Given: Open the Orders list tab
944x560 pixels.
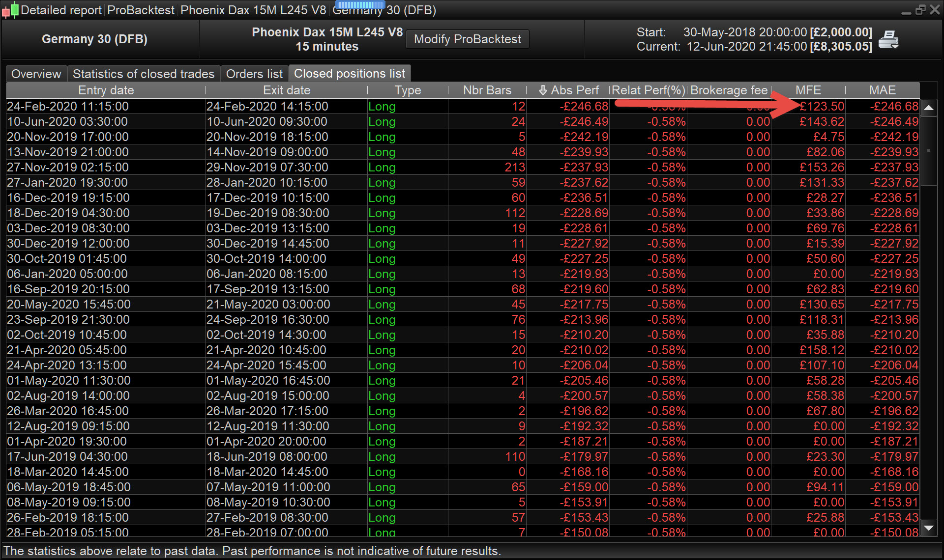Looking at the screenshot, I should (254, 74).
